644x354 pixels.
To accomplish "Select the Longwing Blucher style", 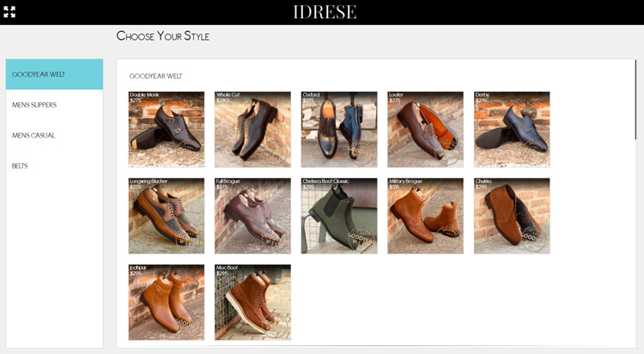I will pyautogui.click(x=167, y=216).
